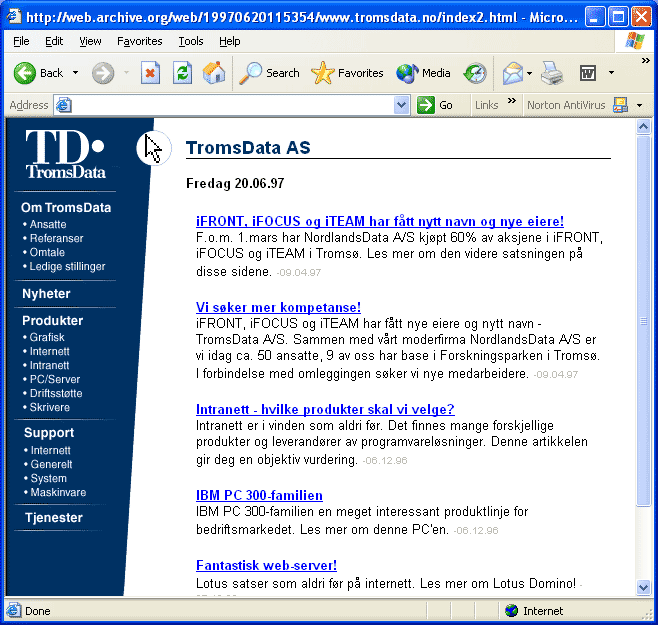The image size is (658, 625).
Task: Click the page icon in Address bar
Action: [x=64, y=105]
